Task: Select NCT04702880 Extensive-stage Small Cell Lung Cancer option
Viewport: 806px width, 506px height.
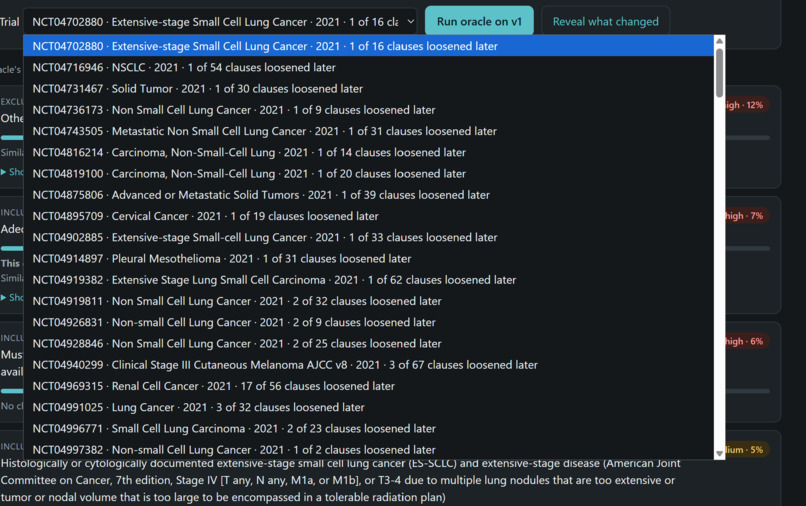Action: click(x=369, y=46)
